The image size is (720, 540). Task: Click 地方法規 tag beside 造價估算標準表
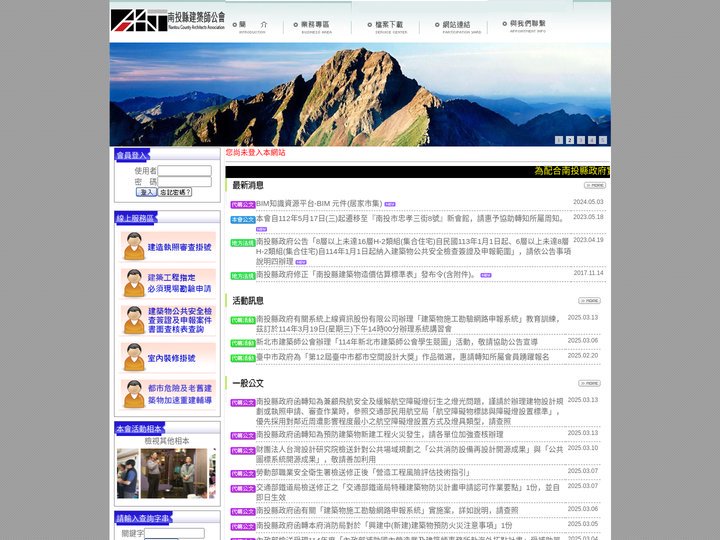tap(243, 276)
